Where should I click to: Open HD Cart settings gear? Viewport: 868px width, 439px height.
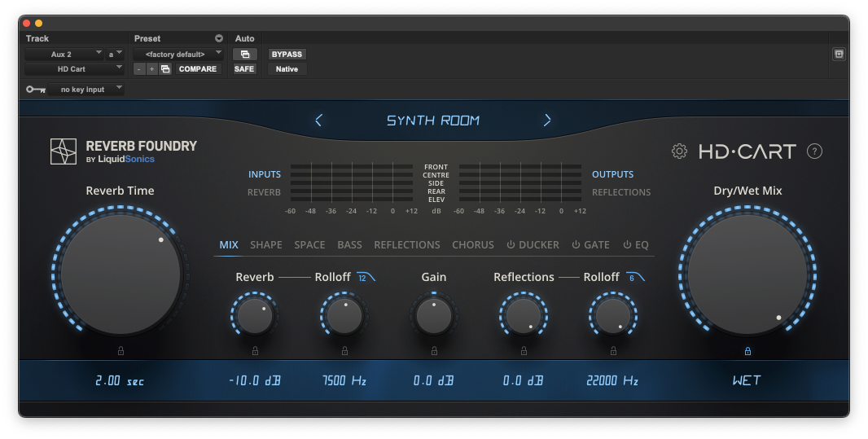[679, 151]
